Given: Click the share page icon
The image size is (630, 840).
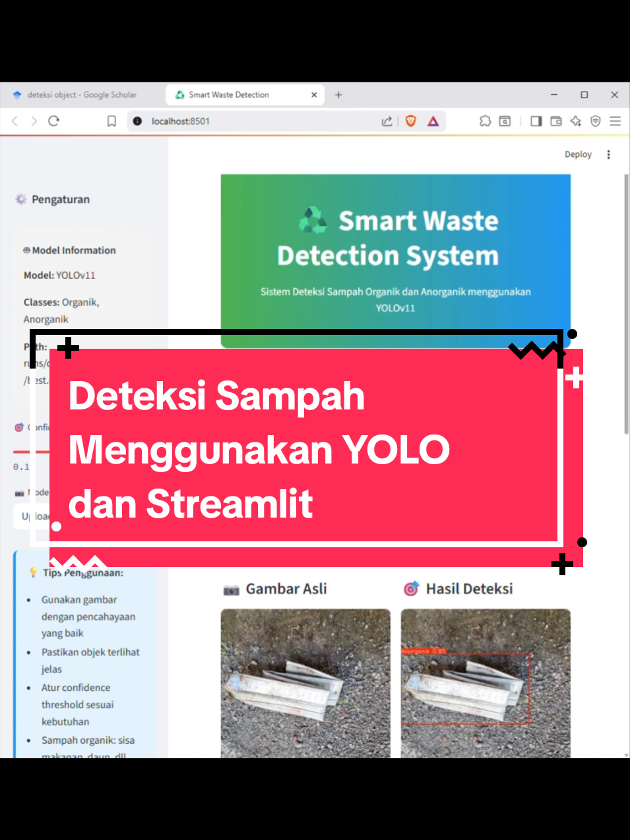Looking at the screenshot, I should click(x=387, y=121).
